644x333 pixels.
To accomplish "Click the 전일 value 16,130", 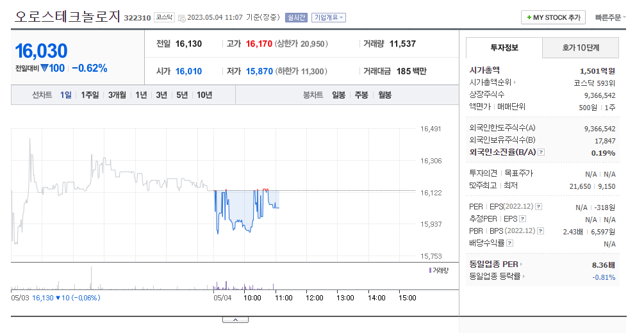I will pyautogui.click(x=188, y=44).
